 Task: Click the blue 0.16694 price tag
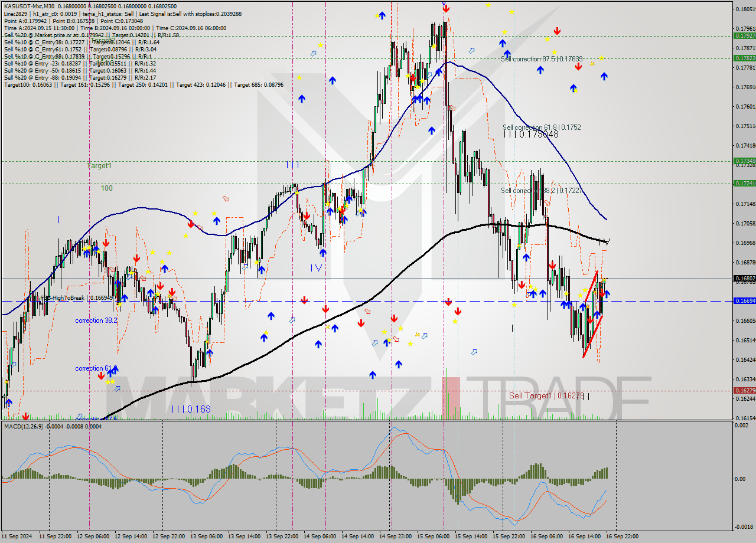tap(744, 300)
